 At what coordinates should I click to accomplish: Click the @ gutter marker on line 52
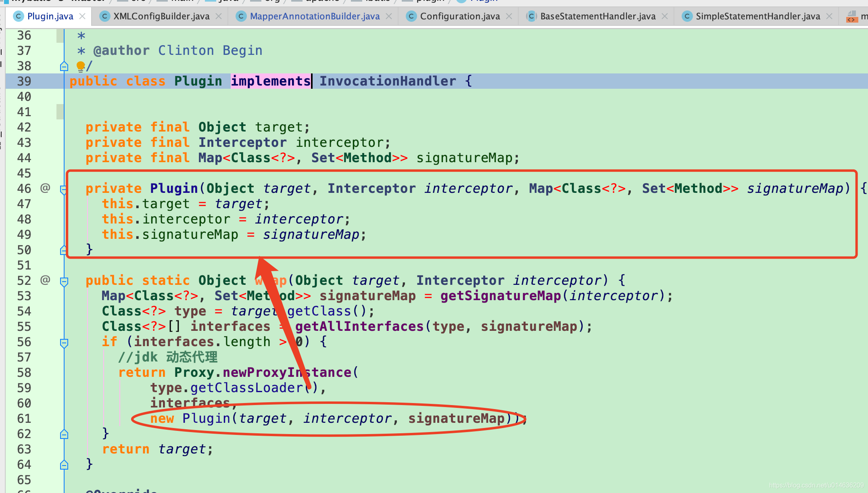[x=45, y=280]
